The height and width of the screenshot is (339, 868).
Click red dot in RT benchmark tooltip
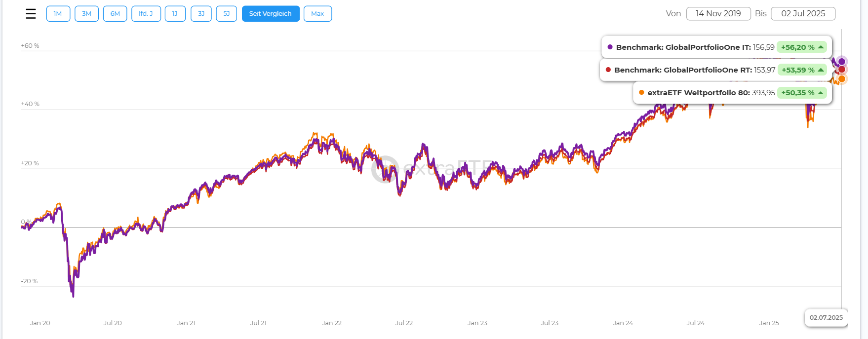pos(608,70)
